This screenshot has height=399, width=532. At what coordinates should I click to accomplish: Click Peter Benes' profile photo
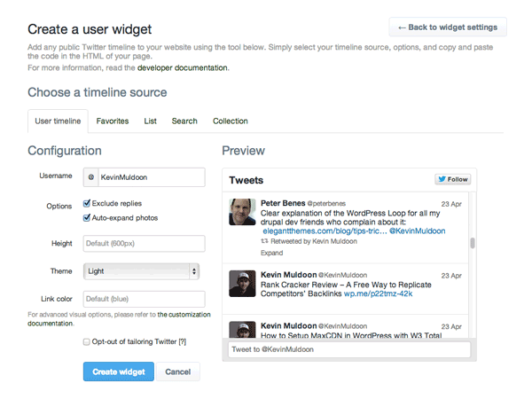(x=242, y=212)
